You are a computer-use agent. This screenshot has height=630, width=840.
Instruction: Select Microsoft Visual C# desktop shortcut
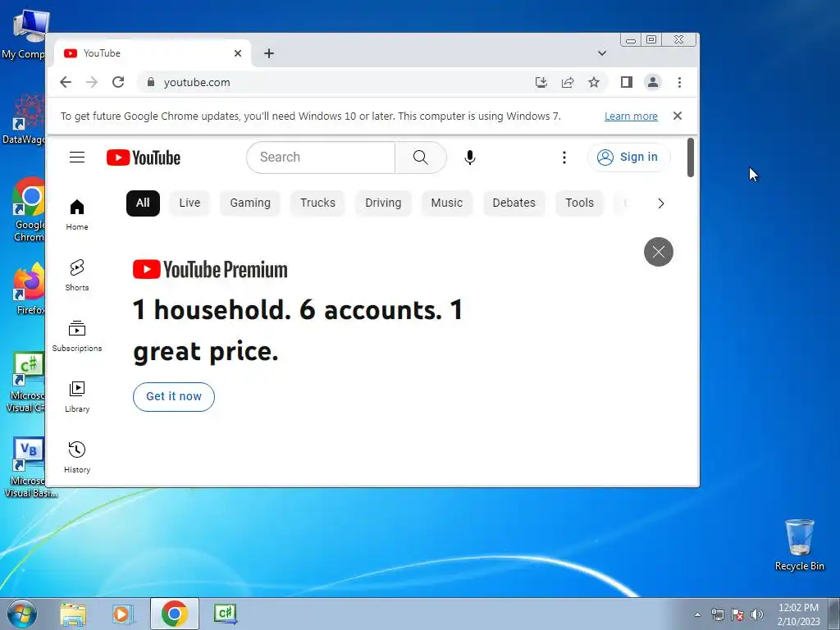27,382
